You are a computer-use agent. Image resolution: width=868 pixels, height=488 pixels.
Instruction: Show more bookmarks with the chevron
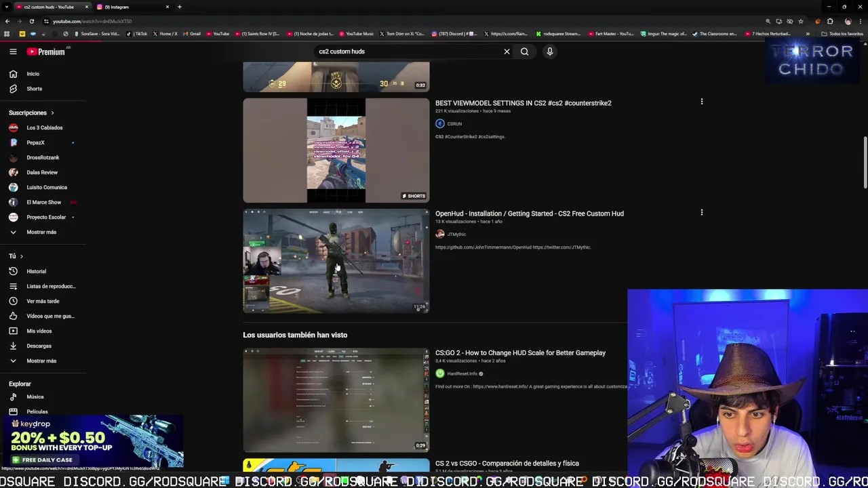pos(808,34)
